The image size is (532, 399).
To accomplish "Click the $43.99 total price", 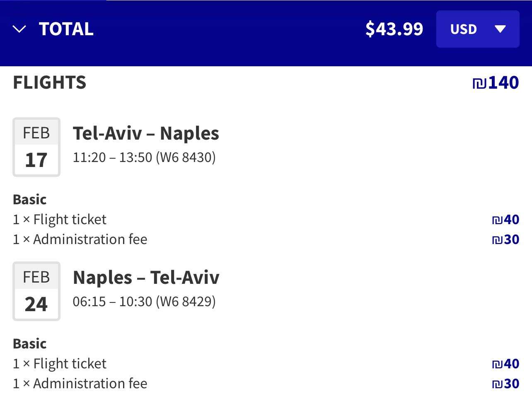I will pos(394,29).
